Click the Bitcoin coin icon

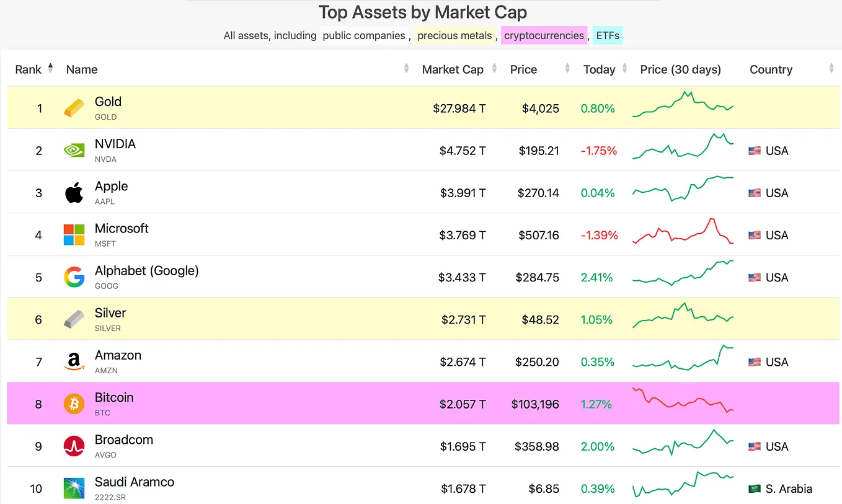click(74, 404)
